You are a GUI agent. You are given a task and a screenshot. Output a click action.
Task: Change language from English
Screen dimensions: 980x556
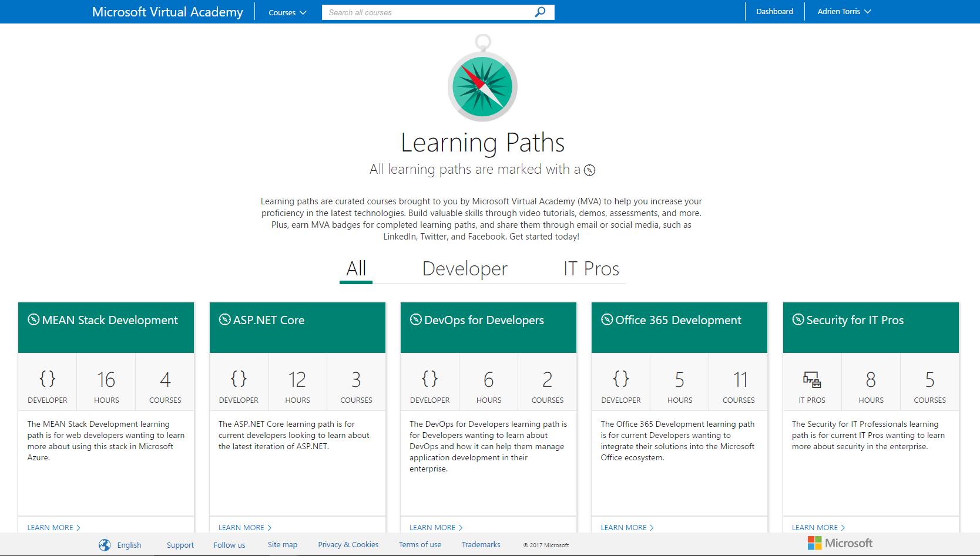(129, 545)
